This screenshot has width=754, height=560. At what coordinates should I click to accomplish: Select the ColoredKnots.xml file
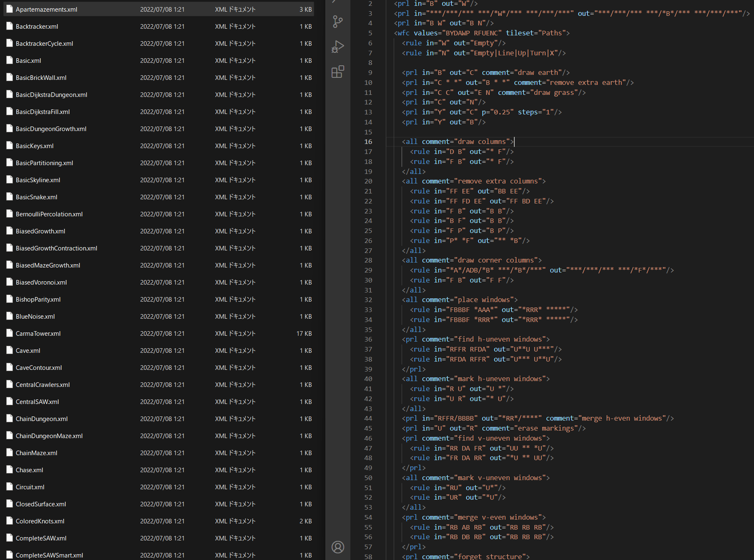point(40,521)
